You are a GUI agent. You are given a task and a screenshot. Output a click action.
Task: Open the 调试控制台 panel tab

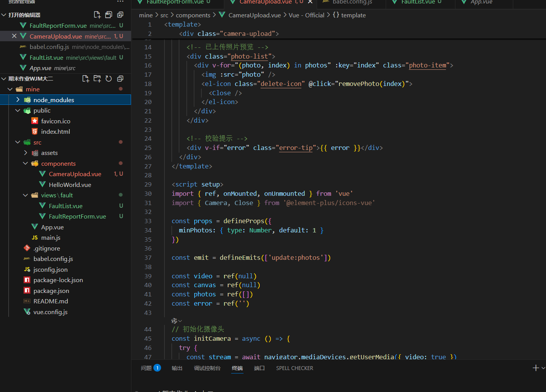point(207,368)
